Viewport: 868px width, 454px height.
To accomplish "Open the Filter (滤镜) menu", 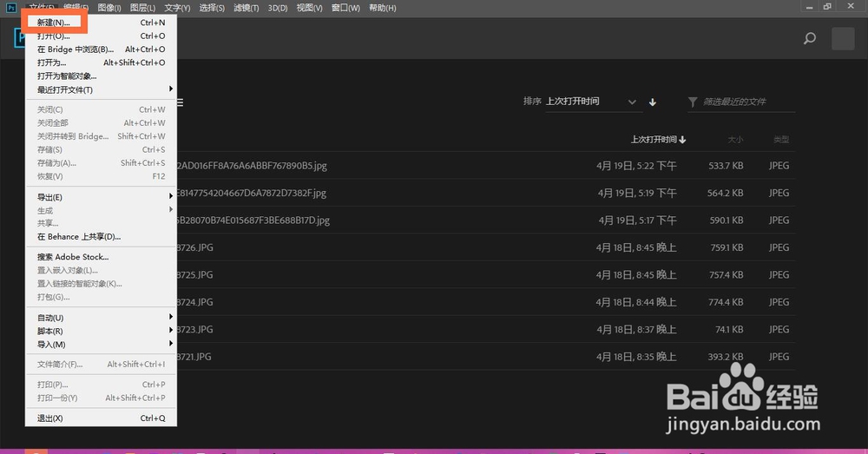I will (246, 8).
